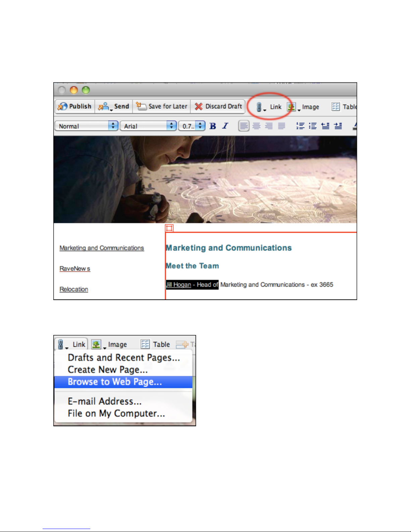Select E-mail Address from Link menu
This screenshot has width=411, height=532.
[x=105, y=401]
